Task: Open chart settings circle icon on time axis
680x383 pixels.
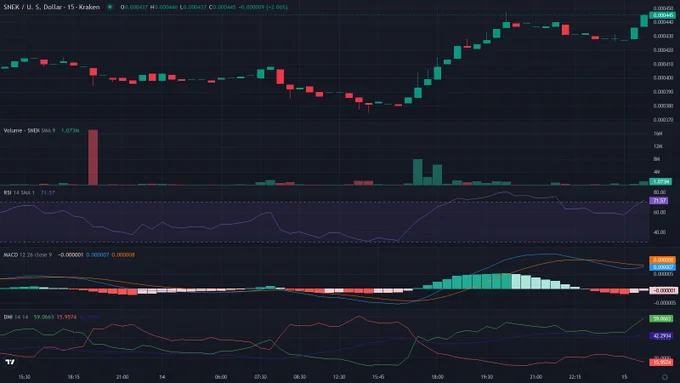Action: (x=664, y=377)
